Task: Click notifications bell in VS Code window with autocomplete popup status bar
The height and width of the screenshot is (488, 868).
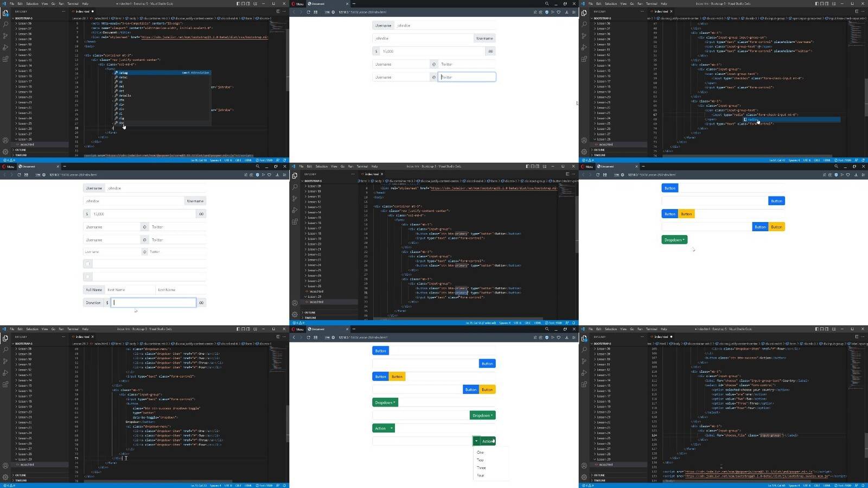Action: point(284,160)
